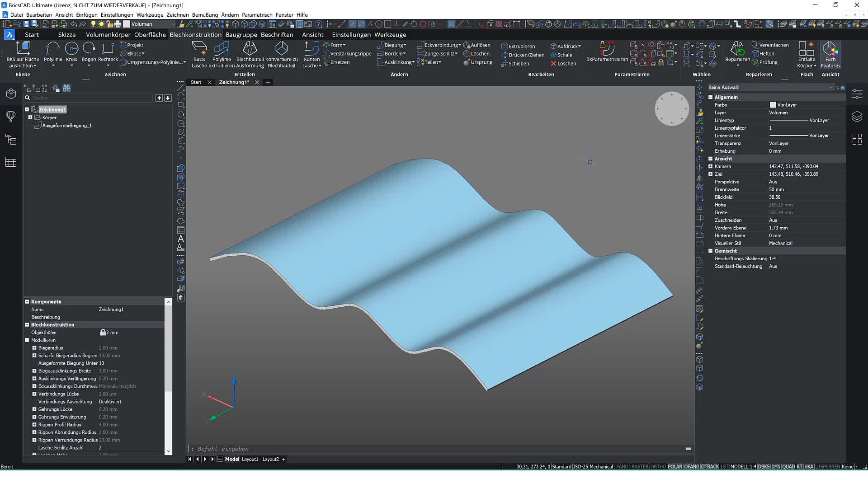Collapse the Allgemein properties section
Screen dimensions: 868x488
pyautogui.click(x=711, y=97)
